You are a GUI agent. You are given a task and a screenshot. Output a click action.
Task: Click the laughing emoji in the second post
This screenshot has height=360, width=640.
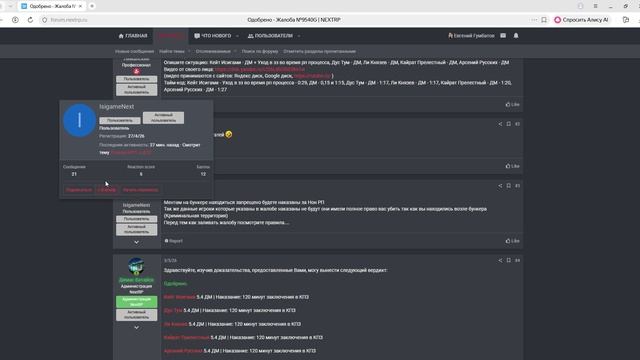pos(229,134)
